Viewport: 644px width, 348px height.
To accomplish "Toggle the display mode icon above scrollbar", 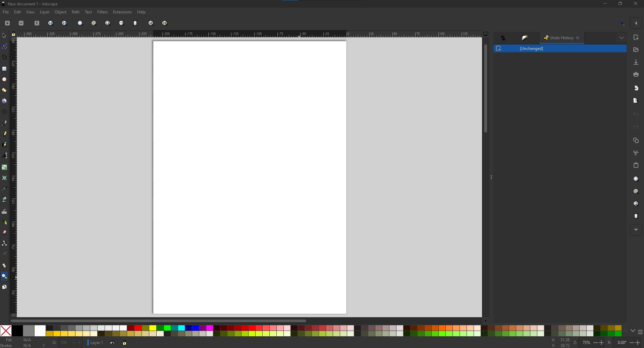I will click(486, 34).
